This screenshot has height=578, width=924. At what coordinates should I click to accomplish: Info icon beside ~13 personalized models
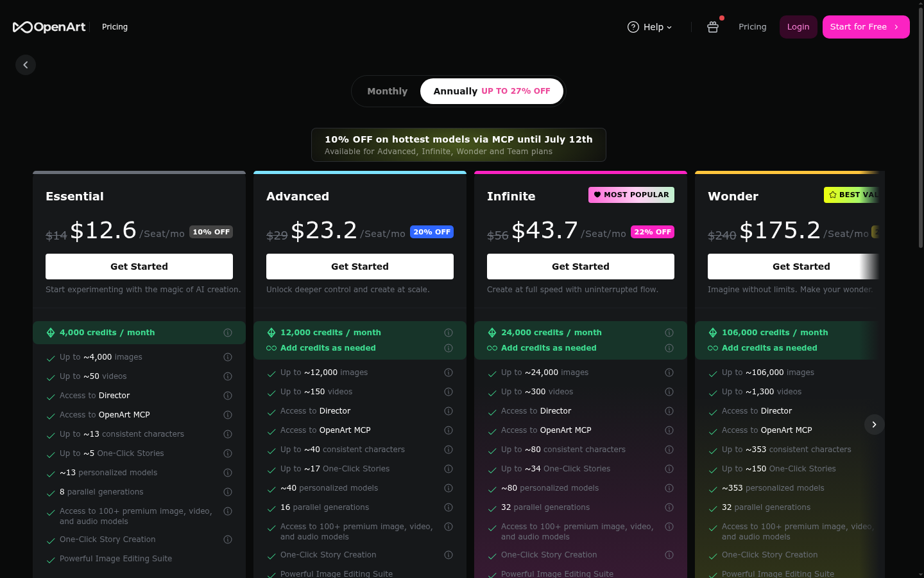tap(228, 473)
